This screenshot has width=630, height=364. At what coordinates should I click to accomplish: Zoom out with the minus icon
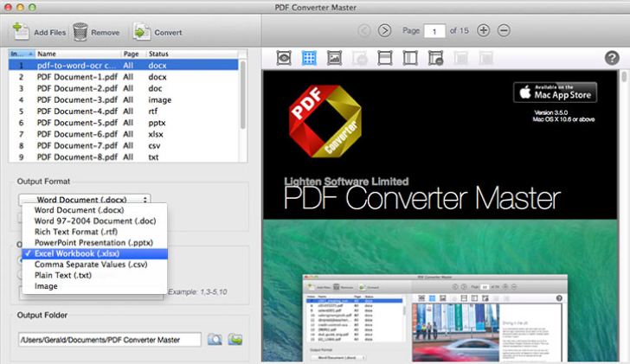tap(504, 31)
